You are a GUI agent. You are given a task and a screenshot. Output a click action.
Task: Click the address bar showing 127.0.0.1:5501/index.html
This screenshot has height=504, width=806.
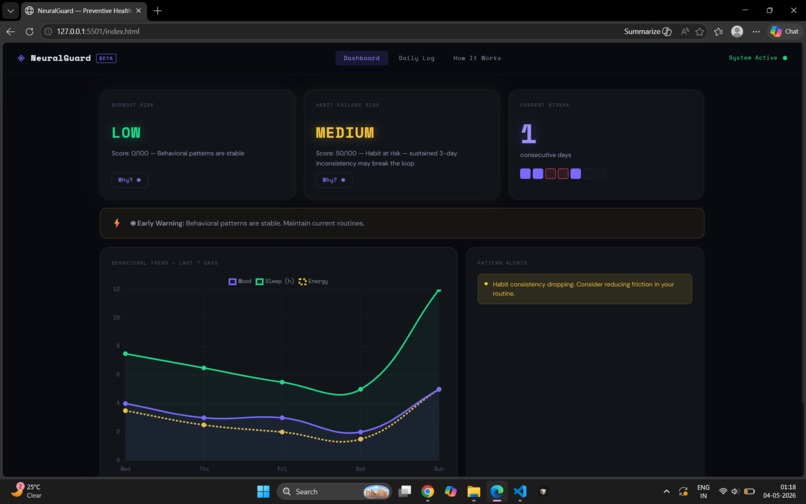(x=329, y=31)
